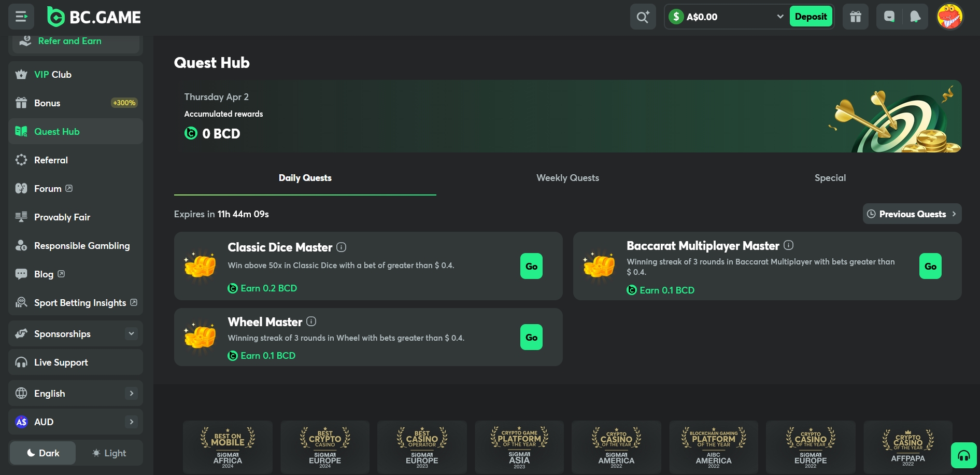Viewport: 980px width, 475px height.
Task: Open the profile avatar picture
Action: 950,16
